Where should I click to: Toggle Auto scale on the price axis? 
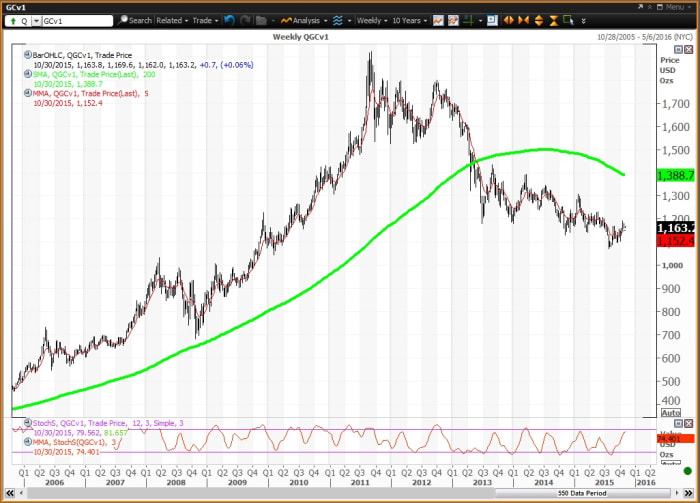pos(670,413)
